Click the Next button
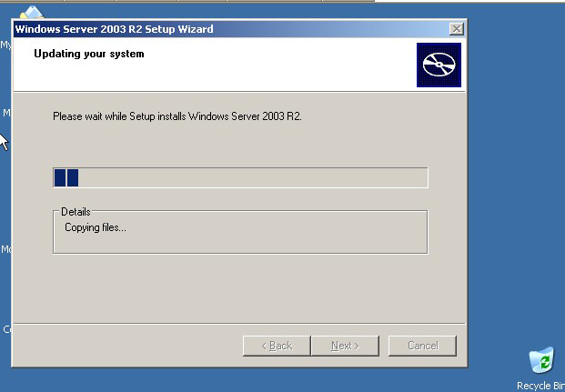The image size is (565, 392). click(x=345, y=346)
